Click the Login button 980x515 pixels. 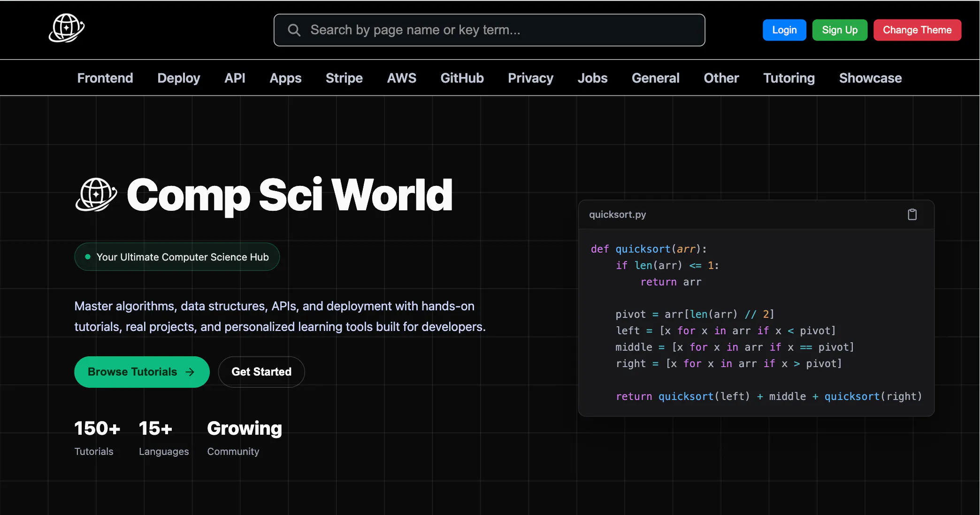point(784,30)
